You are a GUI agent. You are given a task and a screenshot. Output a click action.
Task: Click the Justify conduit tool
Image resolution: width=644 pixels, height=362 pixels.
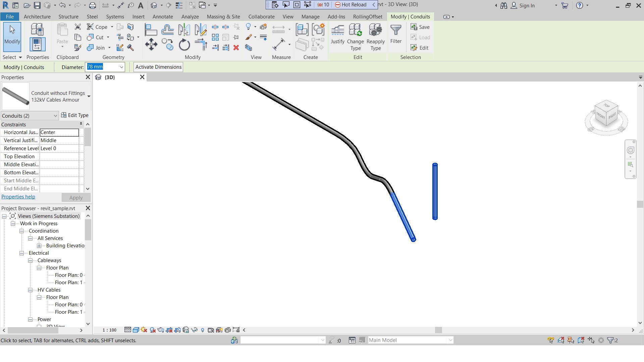tap(337, 34)
